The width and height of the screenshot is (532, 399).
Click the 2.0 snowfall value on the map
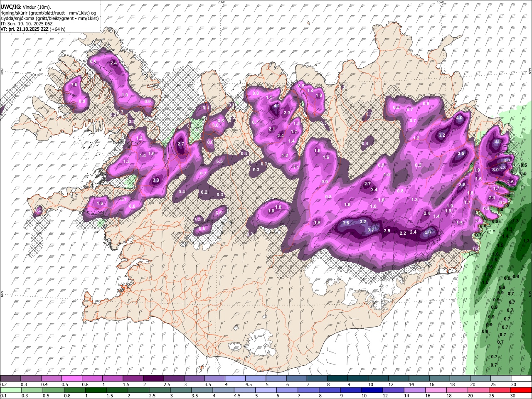[x=286, y=113]
